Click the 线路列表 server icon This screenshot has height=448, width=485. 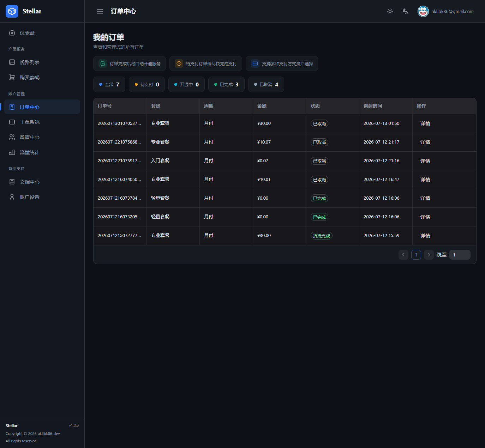[x=12, y=62]
